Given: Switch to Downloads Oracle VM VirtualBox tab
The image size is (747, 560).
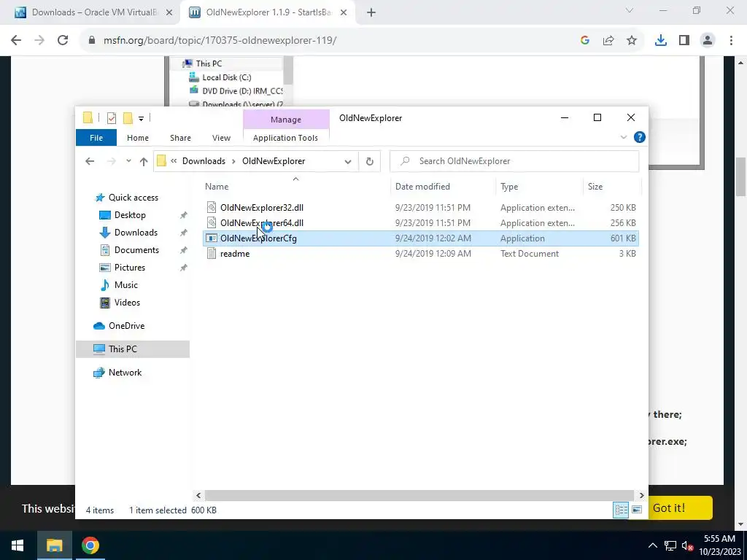Looking at the screenshot, I should pos(94,12).
